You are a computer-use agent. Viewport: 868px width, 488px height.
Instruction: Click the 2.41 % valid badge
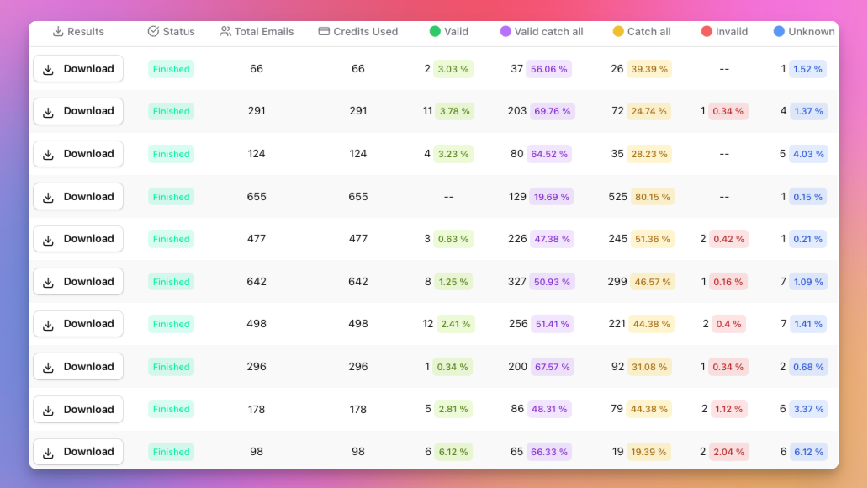click(456, 324)
